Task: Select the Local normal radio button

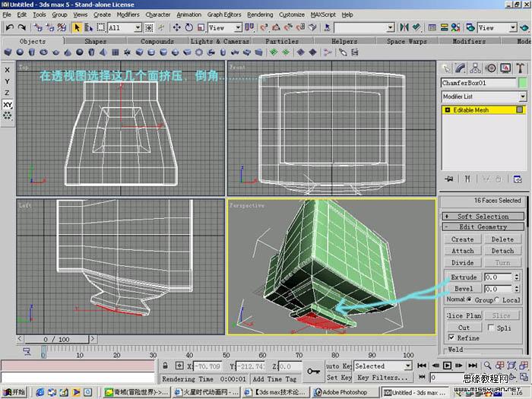Action: [x=497, y=299]
